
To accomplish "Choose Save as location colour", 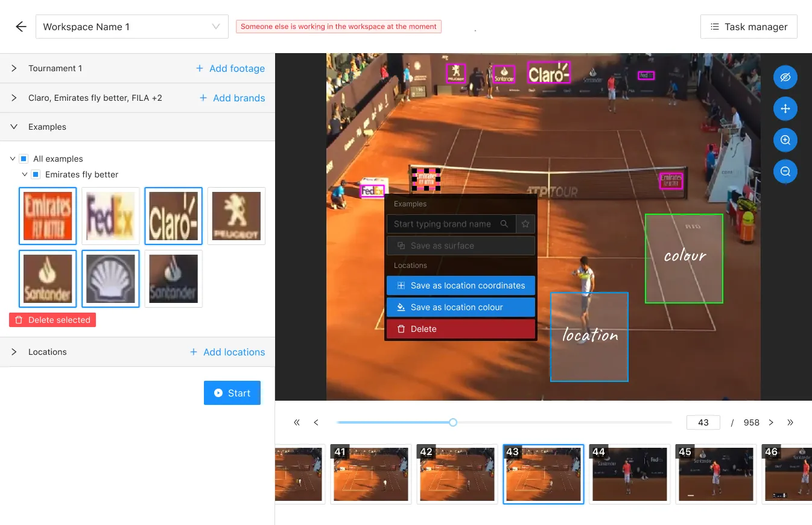I will pos(461,307).
